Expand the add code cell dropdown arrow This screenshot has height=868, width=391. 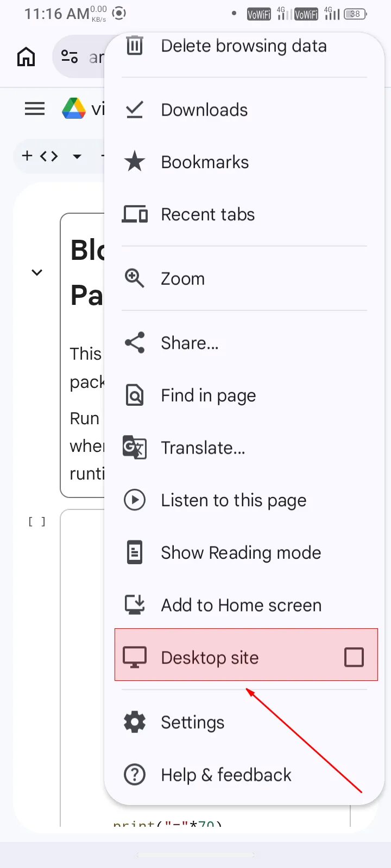pyautogui.click(x=77, y=156)
